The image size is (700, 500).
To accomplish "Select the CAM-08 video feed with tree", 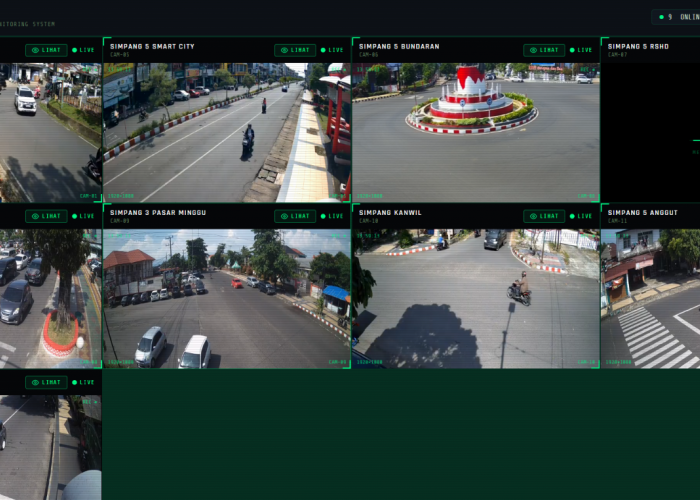I will 50,299.
